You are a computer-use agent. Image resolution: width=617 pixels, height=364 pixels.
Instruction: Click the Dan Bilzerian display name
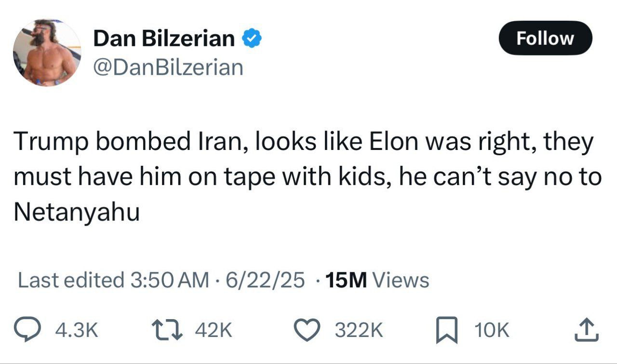point(164,38)
